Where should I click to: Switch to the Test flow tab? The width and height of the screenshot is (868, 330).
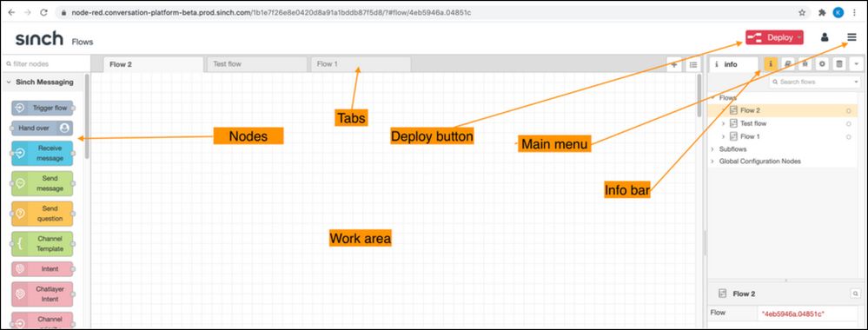point(257,64)
